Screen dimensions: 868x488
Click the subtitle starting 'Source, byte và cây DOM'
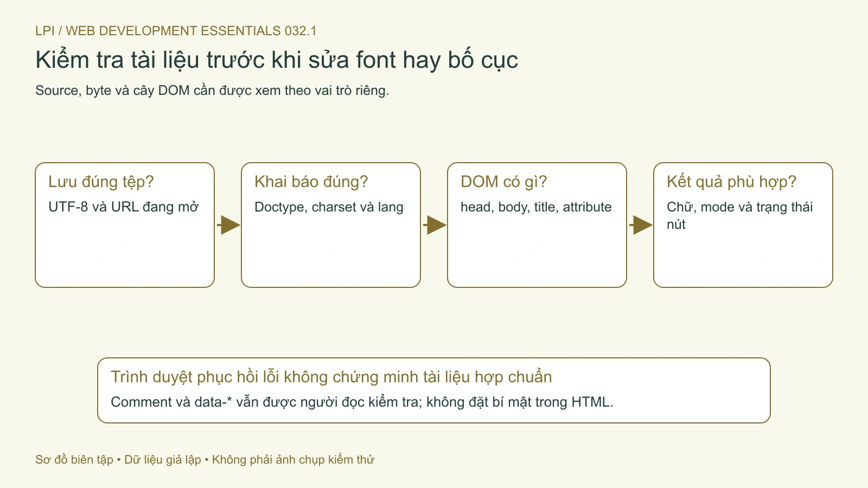pyautogui.click(x=212, y=91)
